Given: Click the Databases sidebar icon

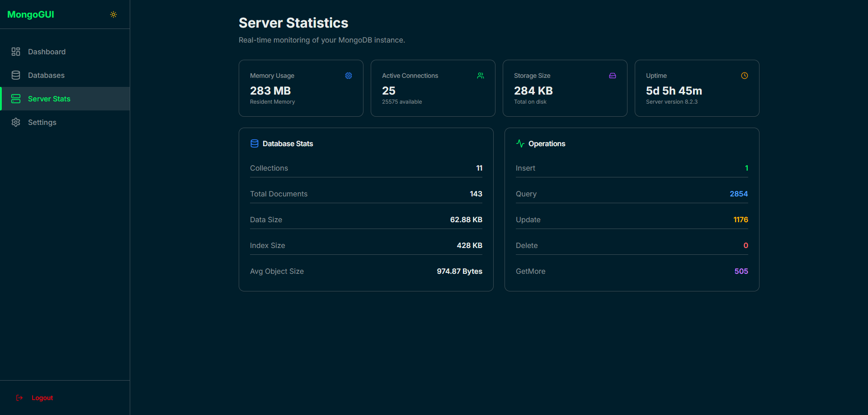Looking at the screenshot, I should [x=16, y=75].
